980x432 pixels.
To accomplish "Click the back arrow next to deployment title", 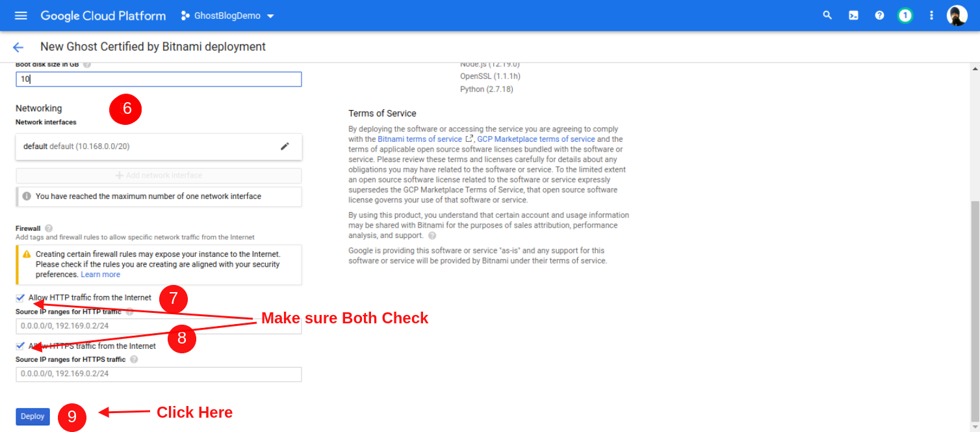I will coord(18,46).
